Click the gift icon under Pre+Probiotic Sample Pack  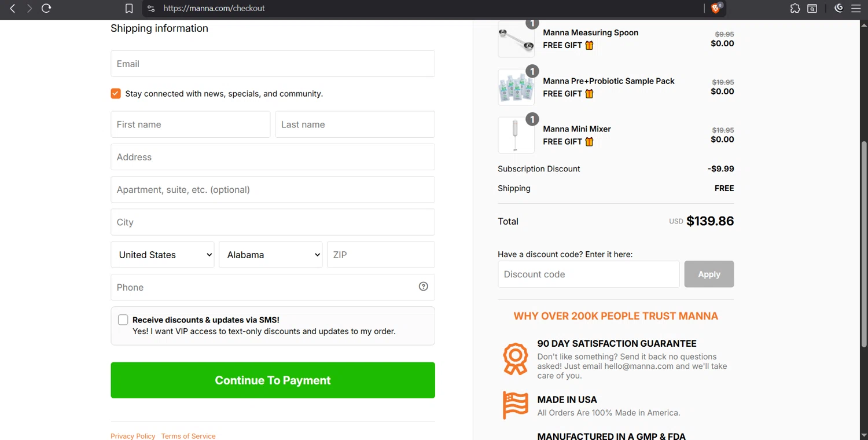589,93
